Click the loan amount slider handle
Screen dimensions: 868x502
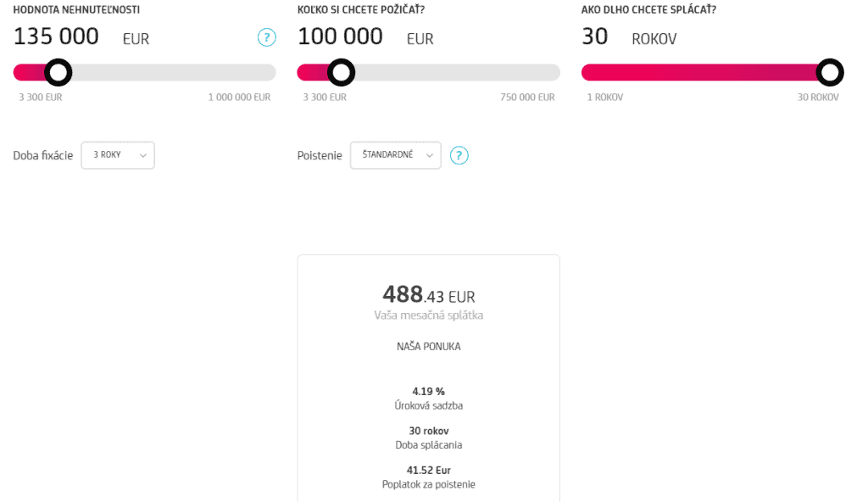tap(341, 73)
